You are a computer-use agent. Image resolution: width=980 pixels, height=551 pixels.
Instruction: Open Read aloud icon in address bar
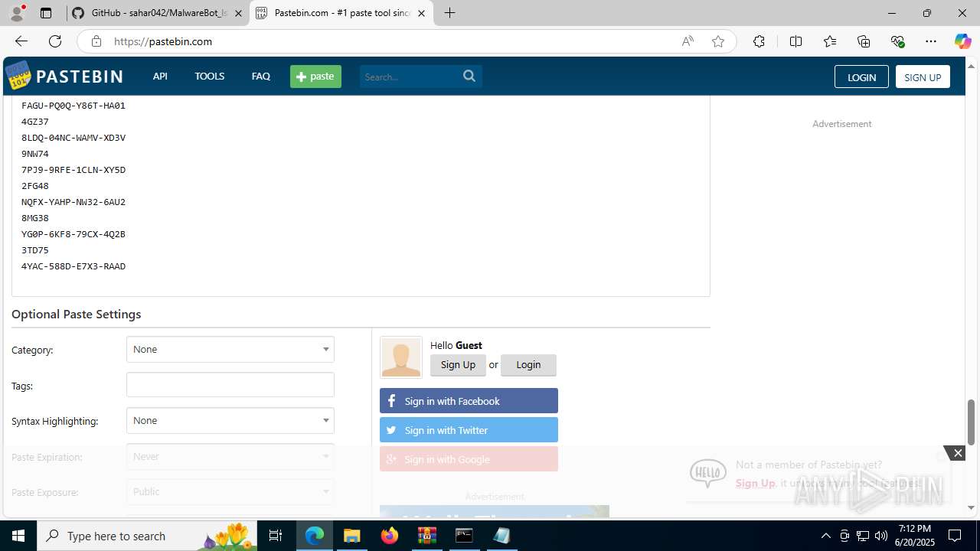[688, 41]
